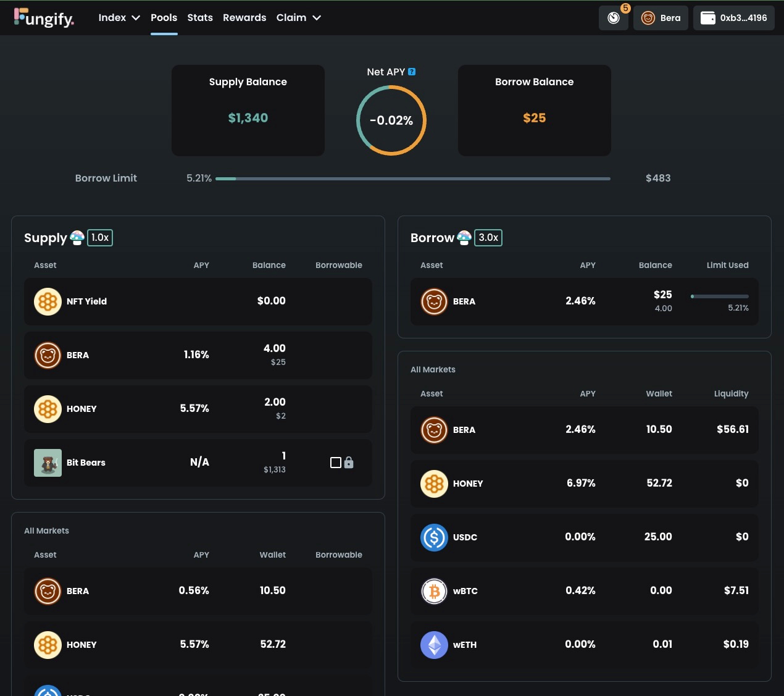Click BERA borrow APY 2.46% in balance row
The width and height of the screenshot is (784, 696).
click(x=581, y=301)
